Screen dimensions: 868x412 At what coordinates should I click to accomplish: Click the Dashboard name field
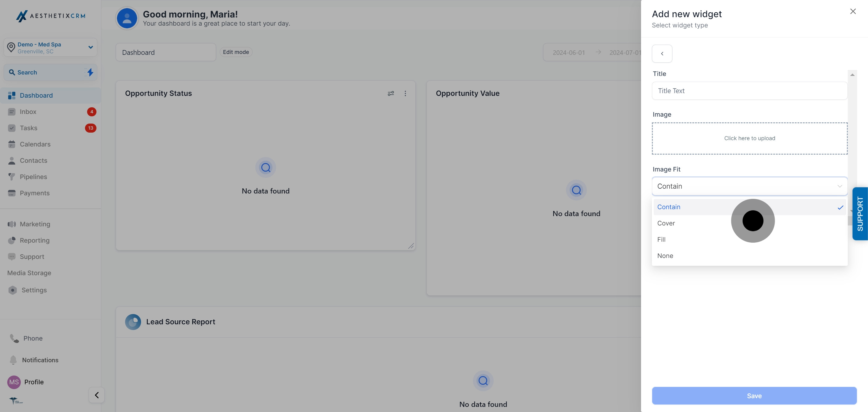166,52
